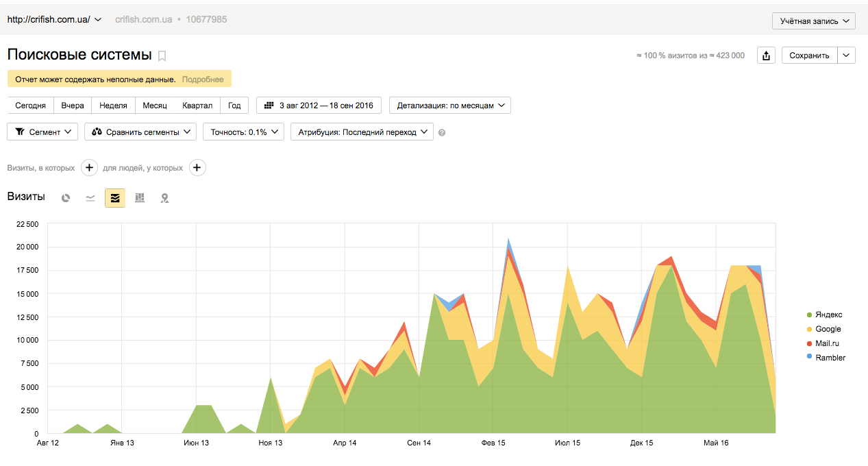Toggle the Rambler legend series
This screenshot has height=466, width=868.
[x=826, y=358]
